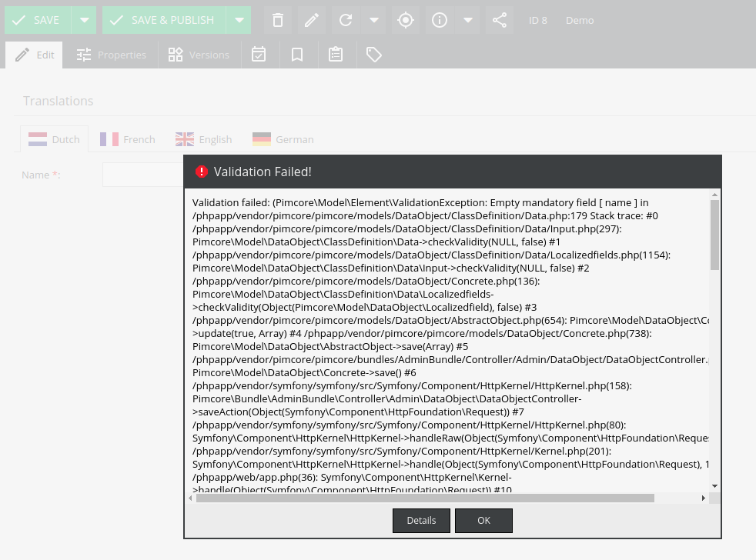Click the delete trash icon
This screenshot has width=756, height=560.
pyautogui.click(x=278, y=20)
